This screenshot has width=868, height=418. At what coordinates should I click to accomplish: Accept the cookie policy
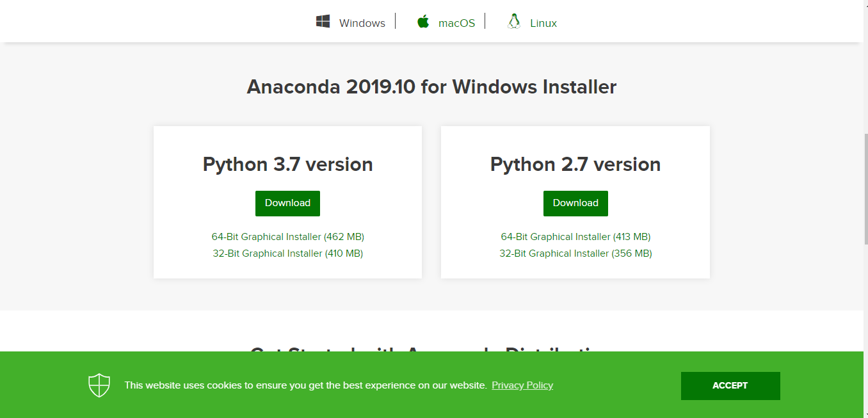(730, 385)
